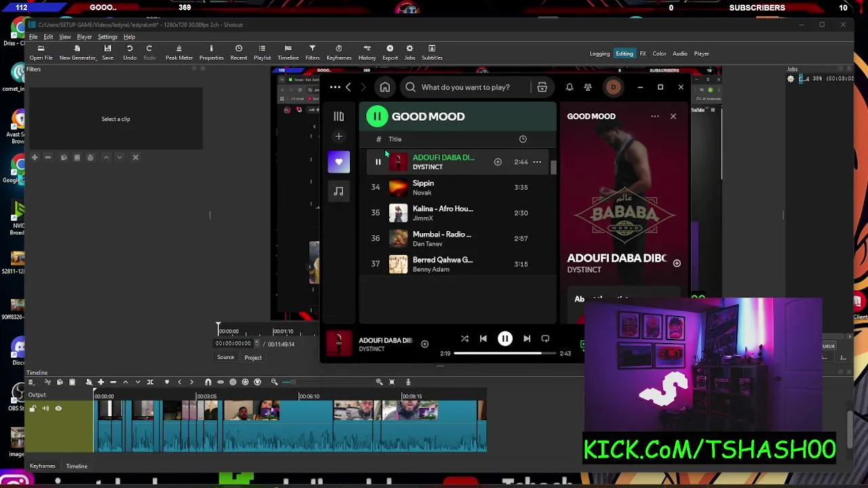Open the timeline hamburger menu

point(31,382)
